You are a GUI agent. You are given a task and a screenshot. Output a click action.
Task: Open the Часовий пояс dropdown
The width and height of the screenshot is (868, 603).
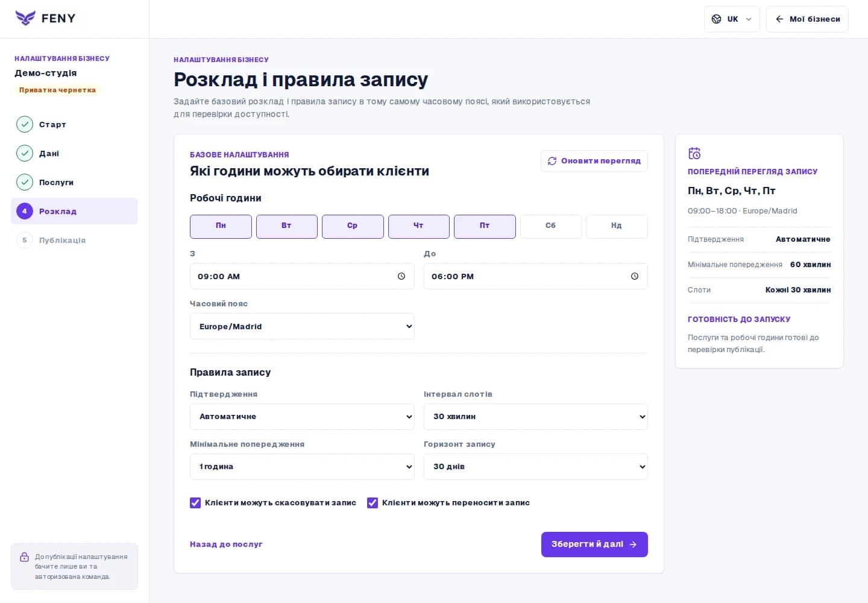pos(302,326)
